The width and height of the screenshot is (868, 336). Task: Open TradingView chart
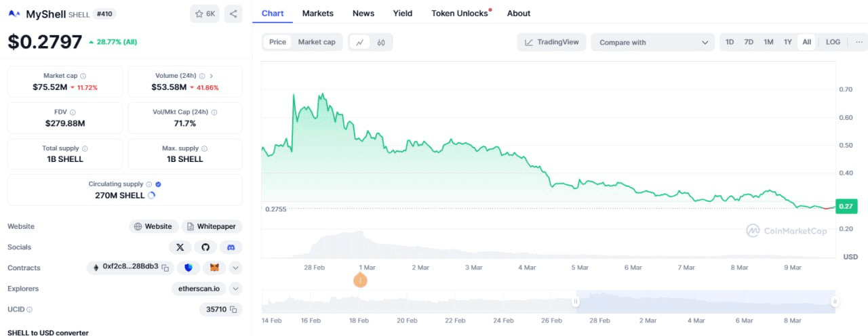click(551, 42)
